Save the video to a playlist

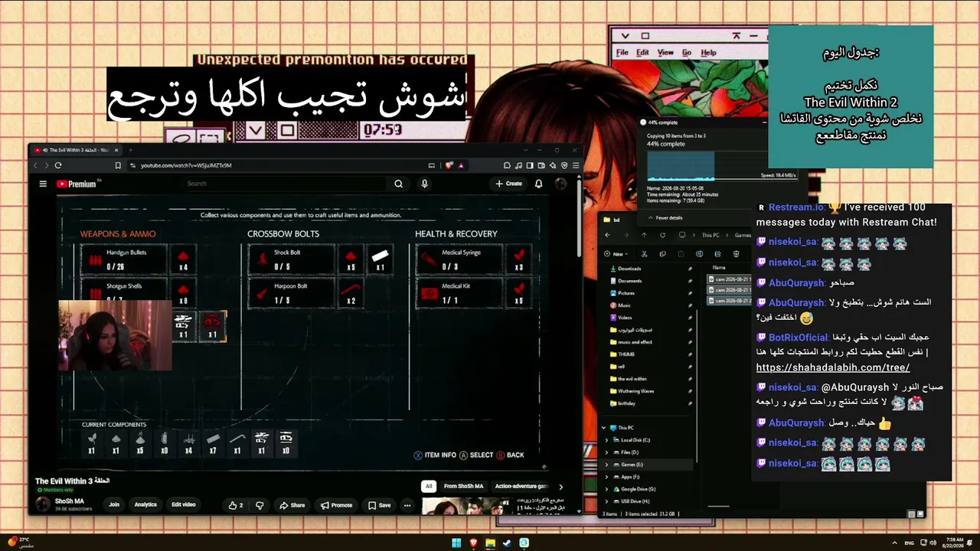point(380,505)
